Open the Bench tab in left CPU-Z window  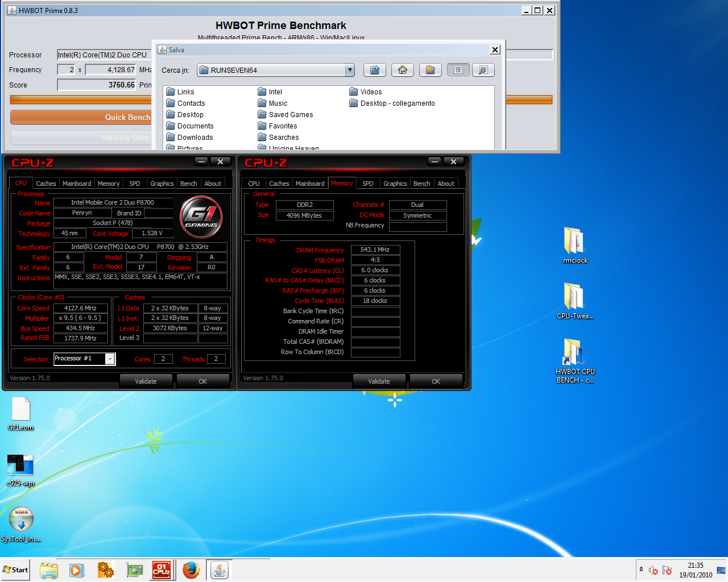[x=189, y=184]
